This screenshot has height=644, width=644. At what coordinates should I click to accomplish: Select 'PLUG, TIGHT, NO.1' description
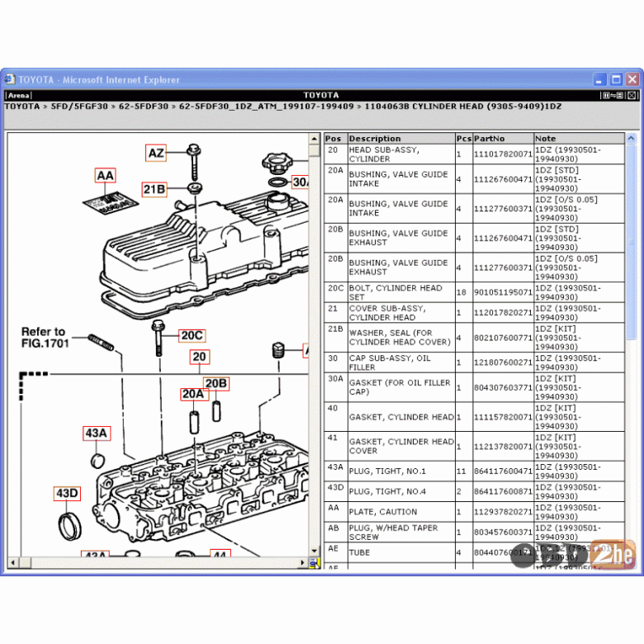387,471
